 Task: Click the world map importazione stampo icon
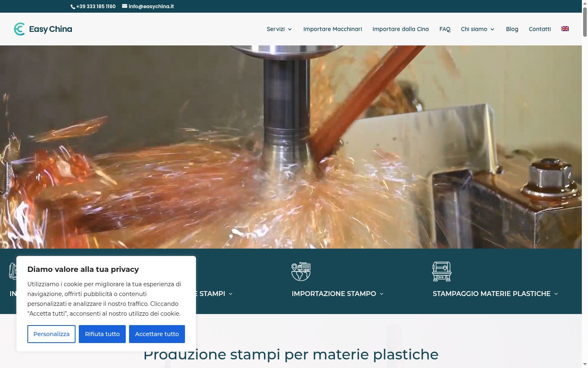(x=301, y=272)
